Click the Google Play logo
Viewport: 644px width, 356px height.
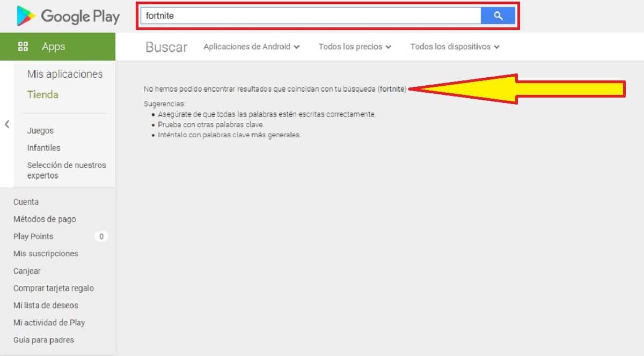[x=68, y=16]
